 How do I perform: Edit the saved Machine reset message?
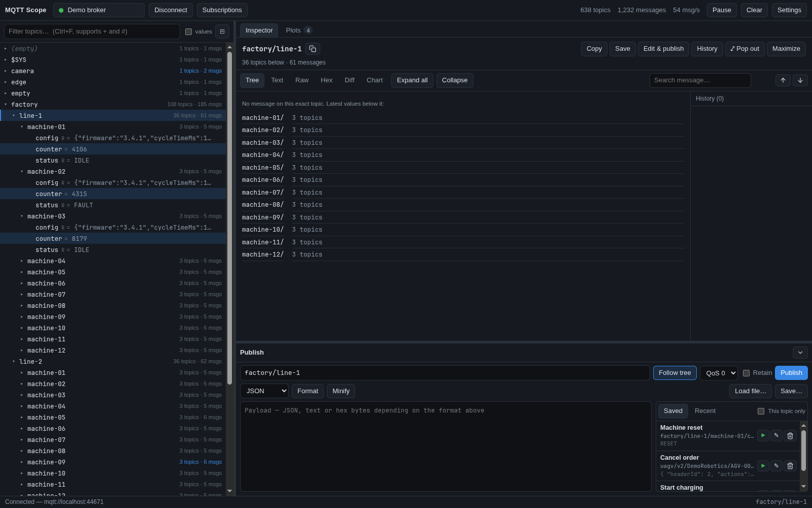[776, 436]
